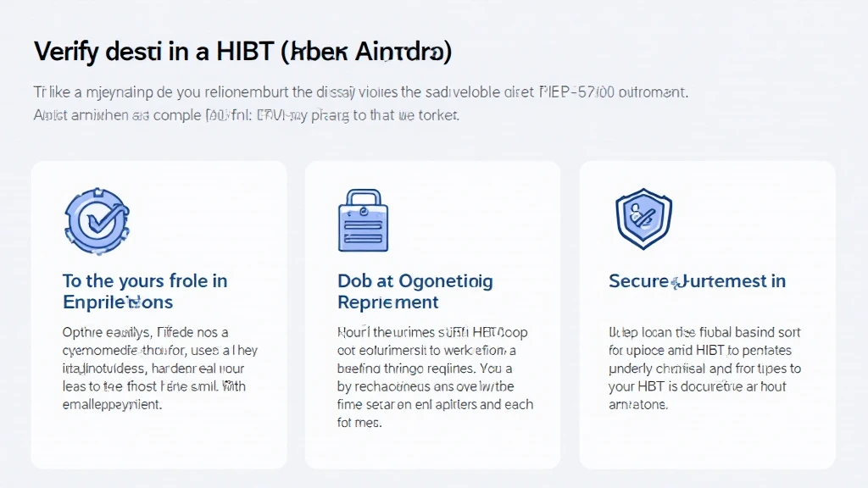
Task: Click the "Enprile'tons" heading line
Action: tap(118, 302)
